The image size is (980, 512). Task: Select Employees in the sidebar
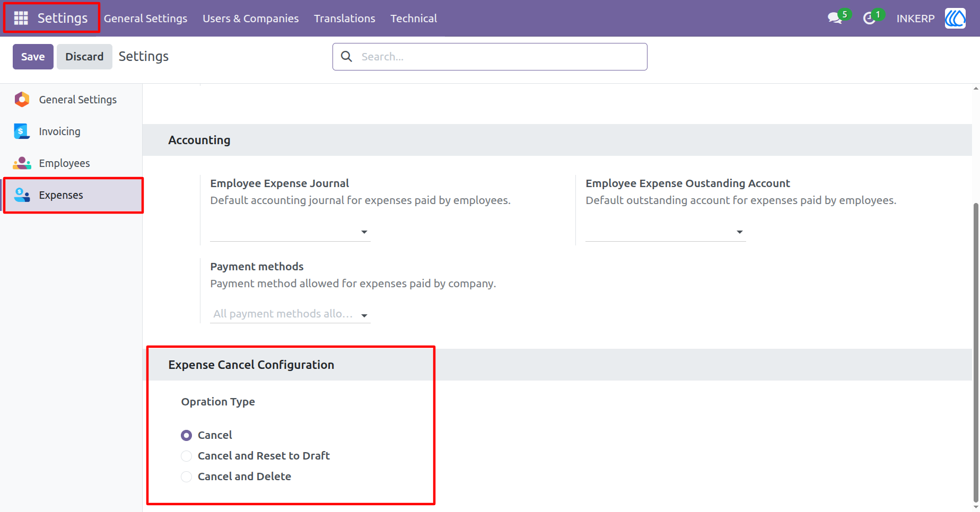click(x=71, y=163)
